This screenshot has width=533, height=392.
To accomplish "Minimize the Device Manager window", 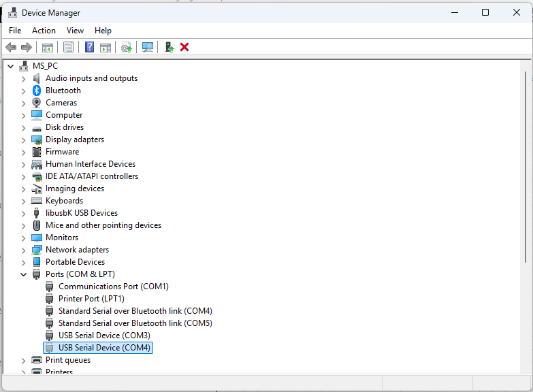I will pos(455,12).
